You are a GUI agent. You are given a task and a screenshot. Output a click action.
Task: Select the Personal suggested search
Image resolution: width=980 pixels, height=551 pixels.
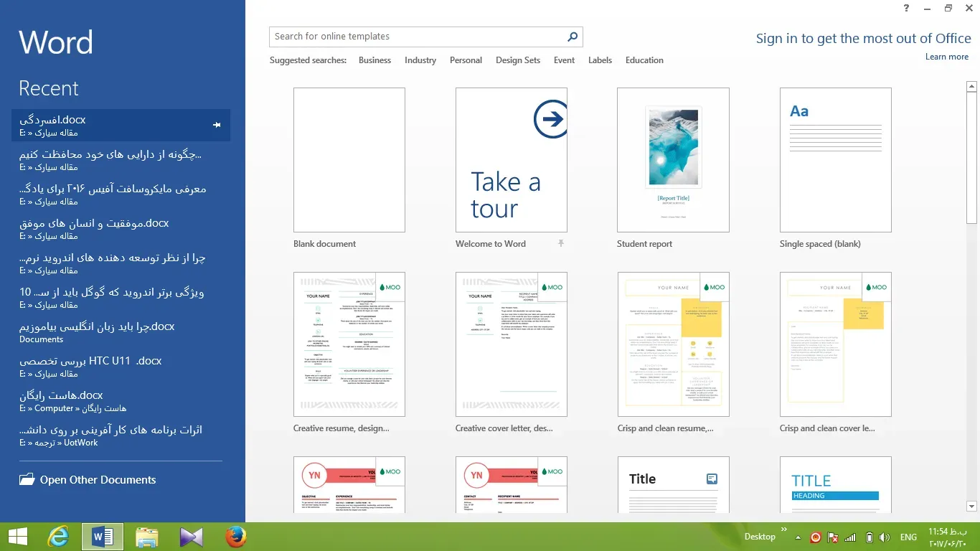466,60
